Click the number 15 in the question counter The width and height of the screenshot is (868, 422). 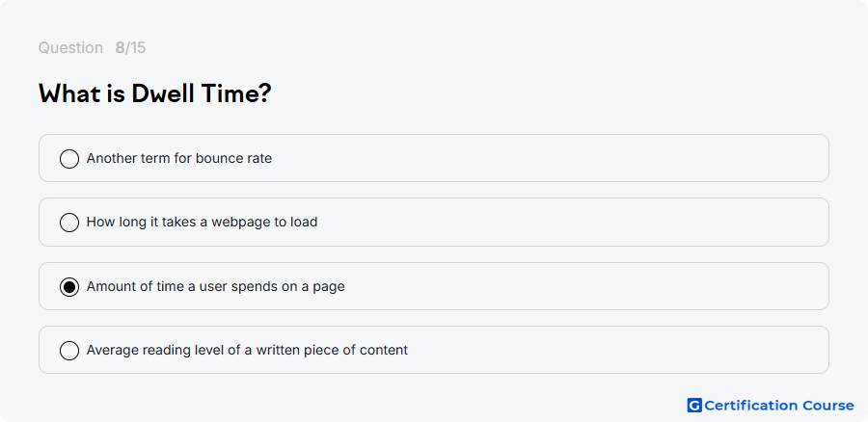click(x=138, y=48)
